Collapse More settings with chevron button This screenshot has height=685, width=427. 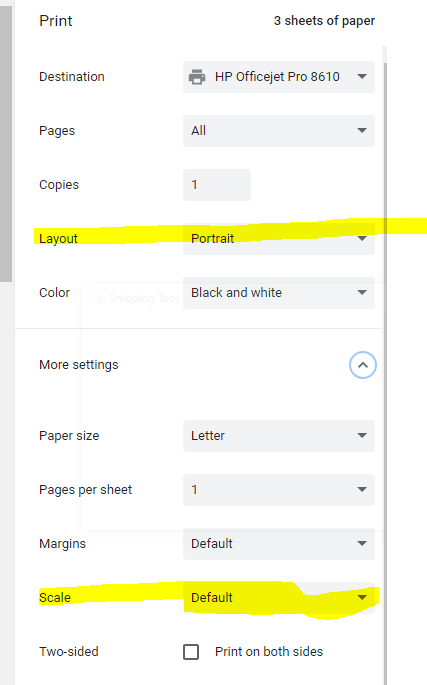click(363, 365)
